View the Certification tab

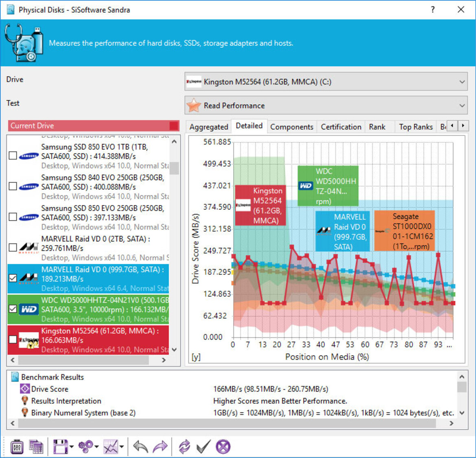coord(341,127)
